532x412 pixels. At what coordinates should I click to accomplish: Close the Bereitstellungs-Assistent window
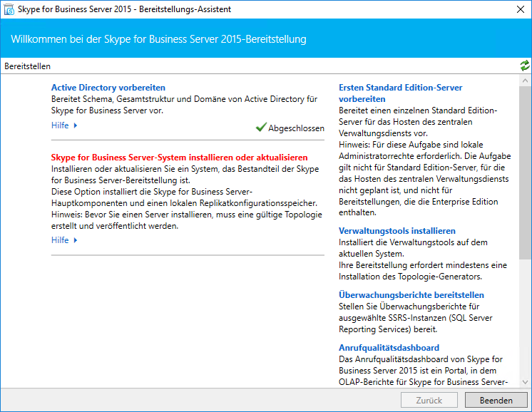(518, 10)
